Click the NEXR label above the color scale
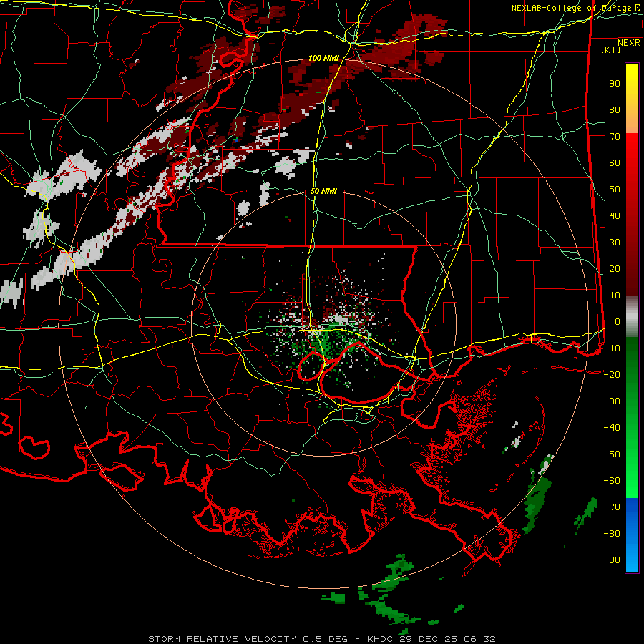This screenshot has height=644, width=644. tap(629, 43)
